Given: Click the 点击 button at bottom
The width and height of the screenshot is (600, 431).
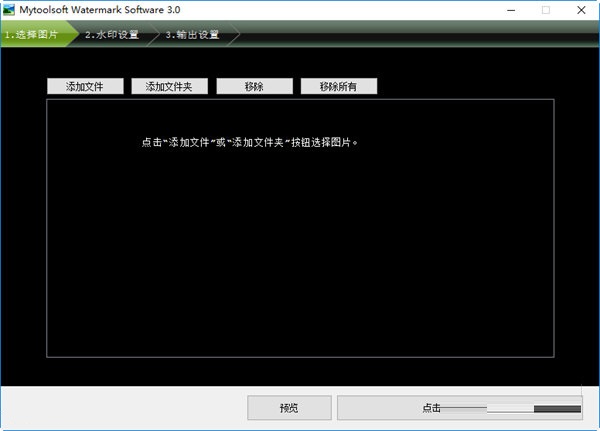Looking at the screenshot, I should (x=460, y=408).
